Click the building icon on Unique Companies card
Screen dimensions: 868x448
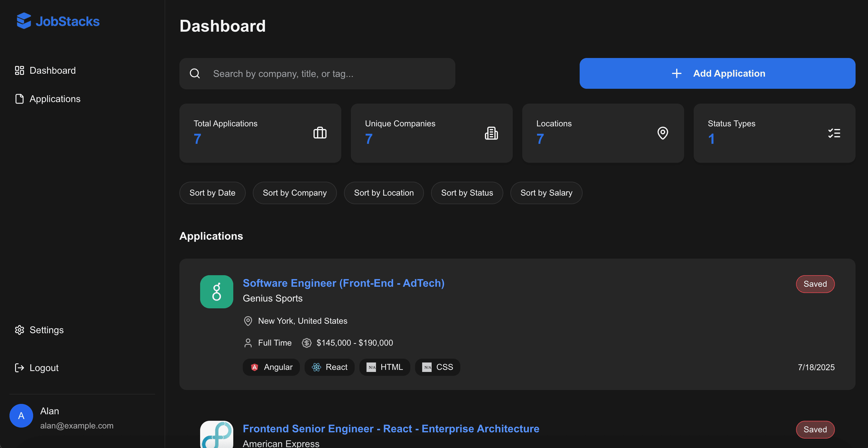click(x=491, y=133)
